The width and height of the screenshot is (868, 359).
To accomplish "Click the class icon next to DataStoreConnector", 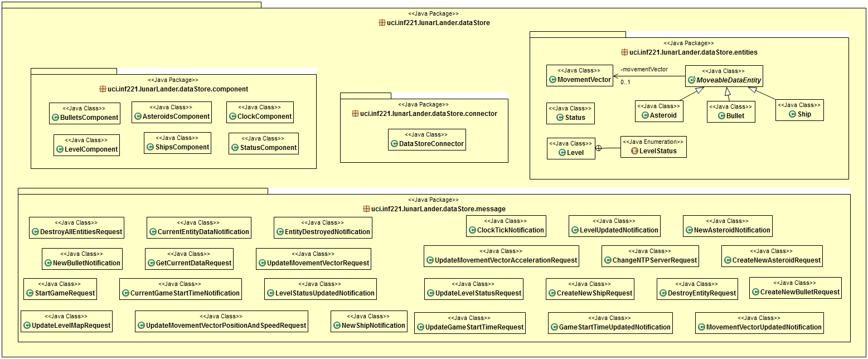I will tap(395, 144).
